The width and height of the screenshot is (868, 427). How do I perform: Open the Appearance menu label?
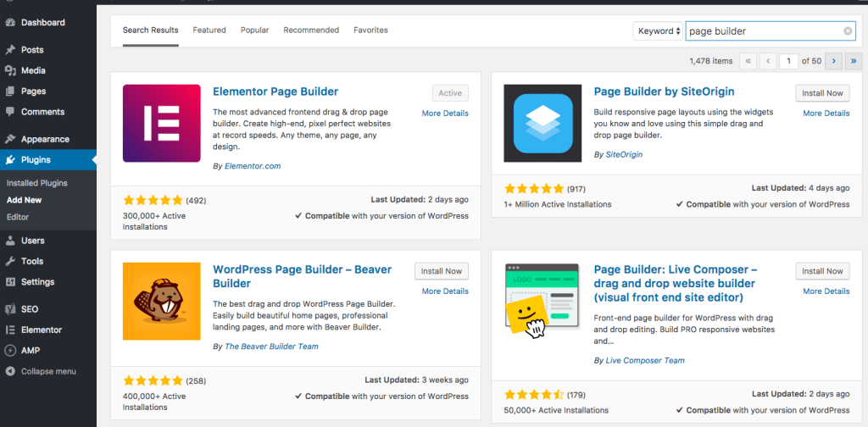pos(46,140)
